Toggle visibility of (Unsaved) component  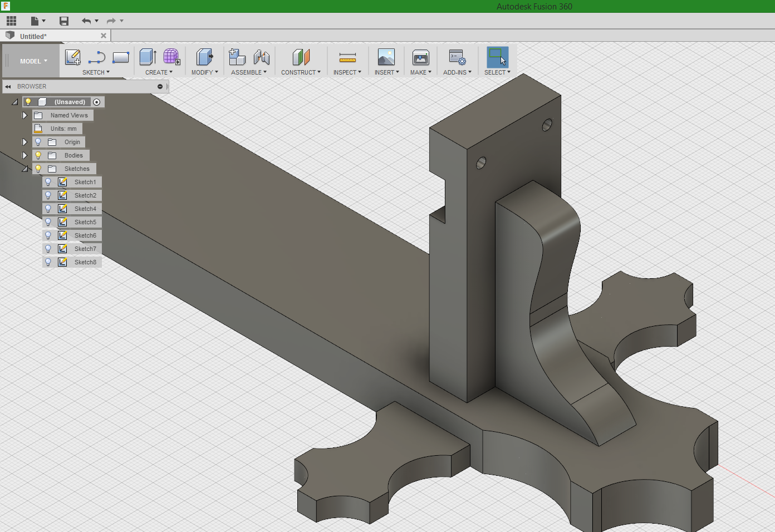(x=28, y=102)
